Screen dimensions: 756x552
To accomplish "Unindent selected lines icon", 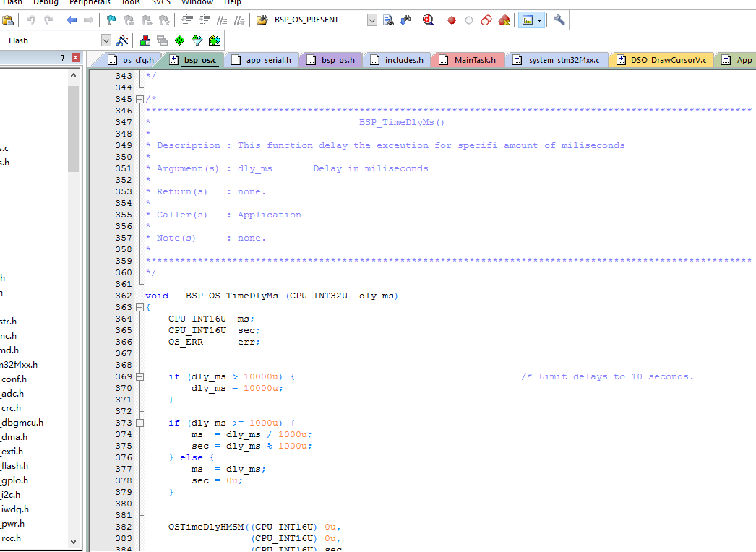I will pos(205,20).
